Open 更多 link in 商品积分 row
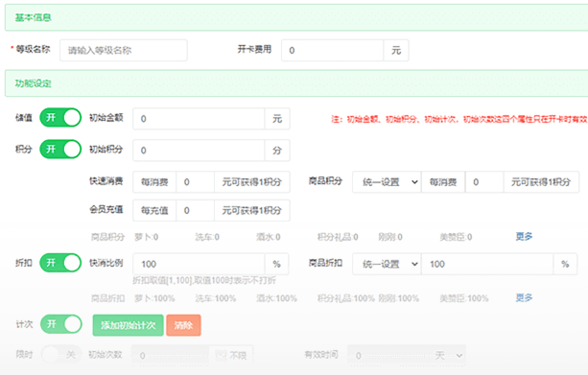Viewport: 588px width, 375px height. point(524,236)
